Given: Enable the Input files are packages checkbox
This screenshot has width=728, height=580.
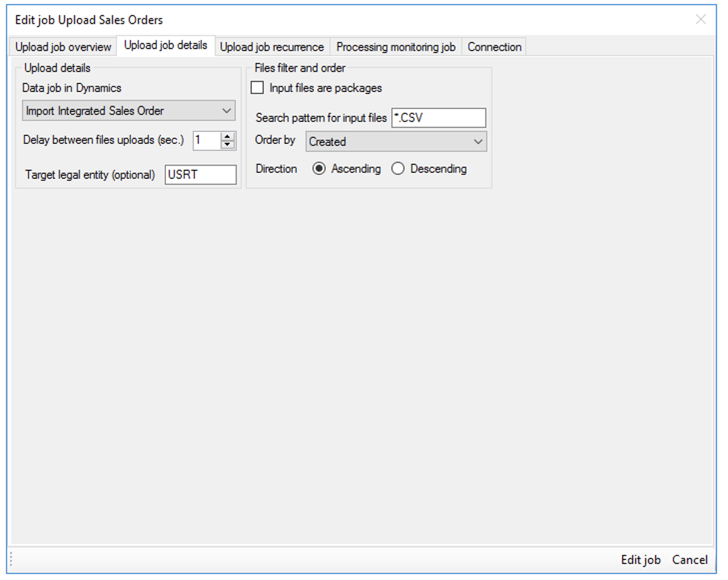Looking at the screenshot, I should pos(258,87).
